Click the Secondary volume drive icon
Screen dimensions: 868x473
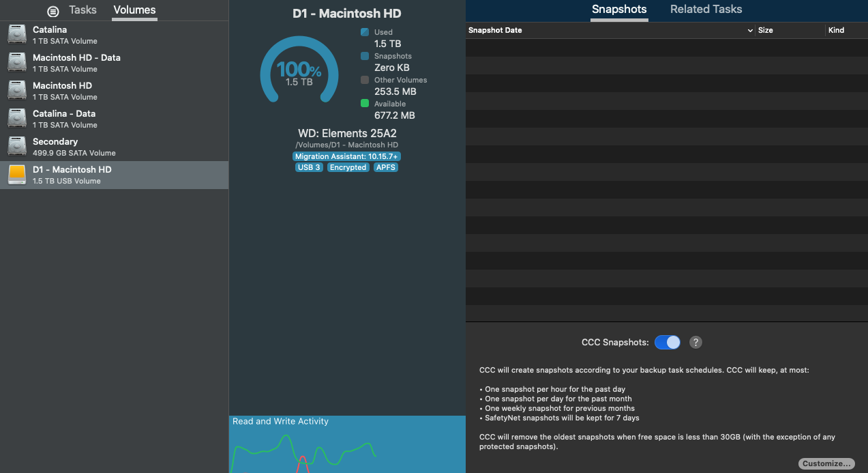tap(17, 147)
